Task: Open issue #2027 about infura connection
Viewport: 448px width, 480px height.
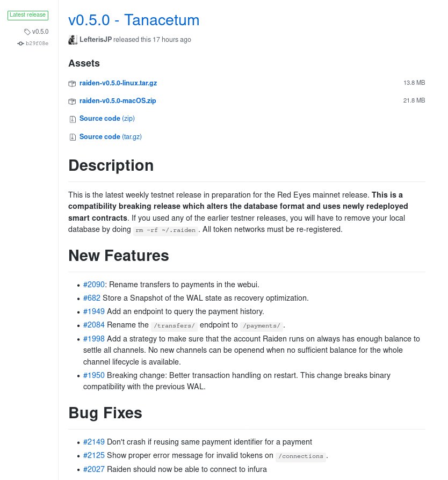Action: [x=93, y=469]
